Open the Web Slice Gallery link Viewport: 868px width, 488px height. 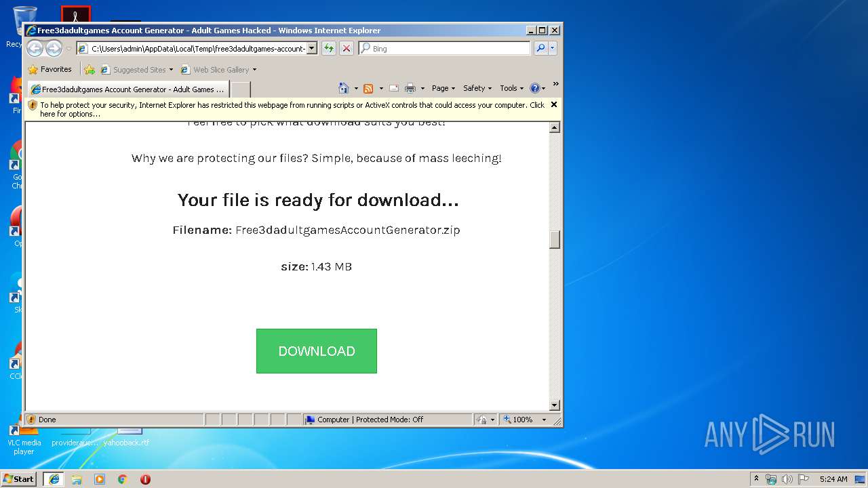(215, 69)
